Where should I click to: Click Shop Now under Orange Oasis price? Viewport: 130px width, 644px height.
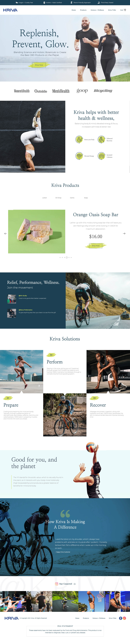(x=96, y=246)
